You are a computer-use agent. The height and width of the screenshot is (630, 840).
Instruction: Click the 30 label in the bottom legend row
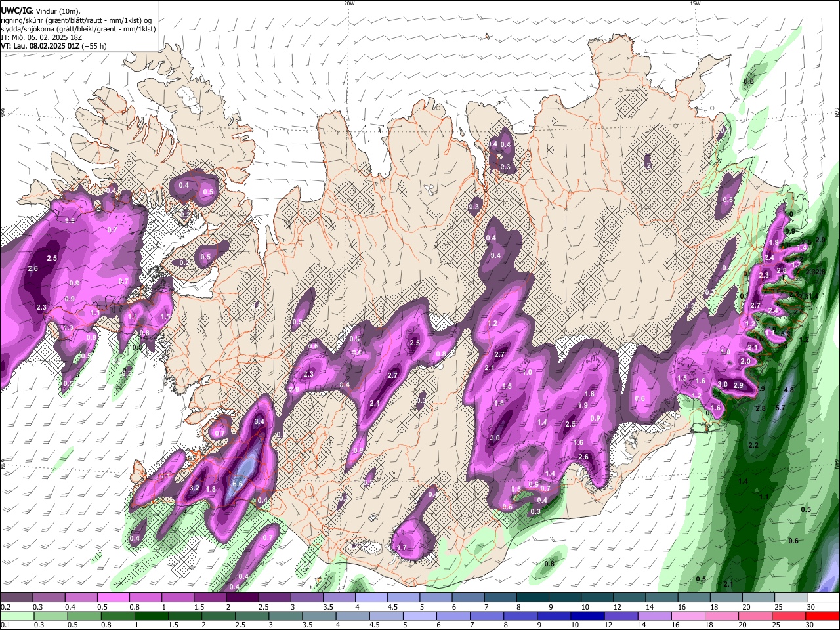click(x=810, y=625)
